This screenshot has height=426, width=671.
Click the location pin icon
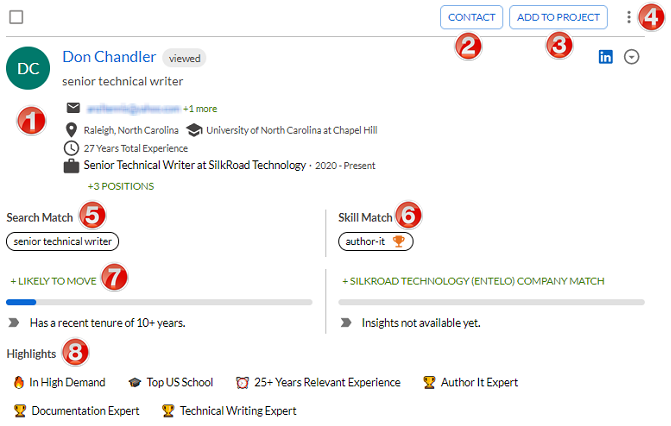pyautogui.click(x=71, y=130)
